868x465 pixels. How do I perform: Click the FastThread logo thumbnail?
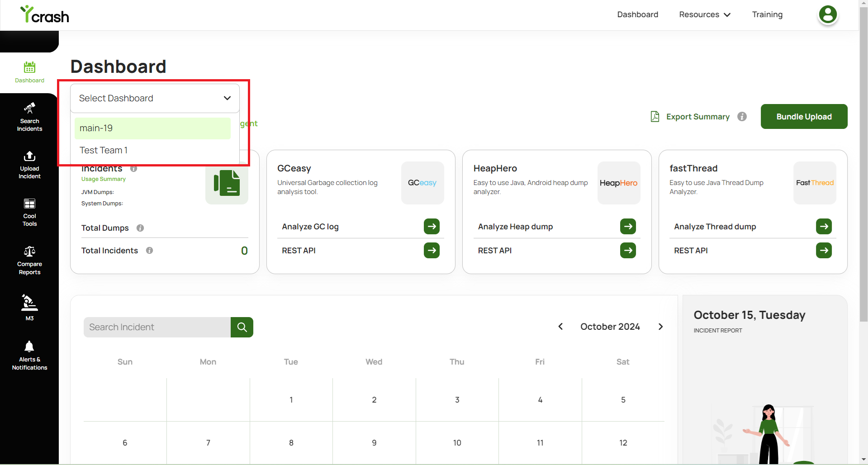[x=815, y=183]
